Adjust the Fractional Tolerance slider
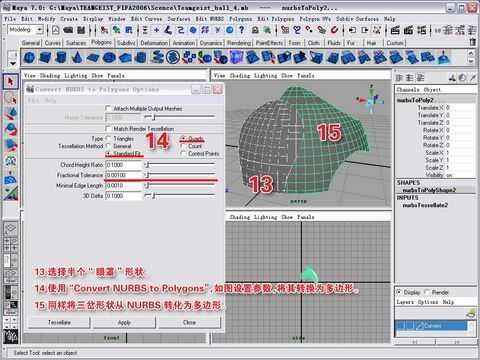The width and height of the screenshot is (480, 360). 180,175
